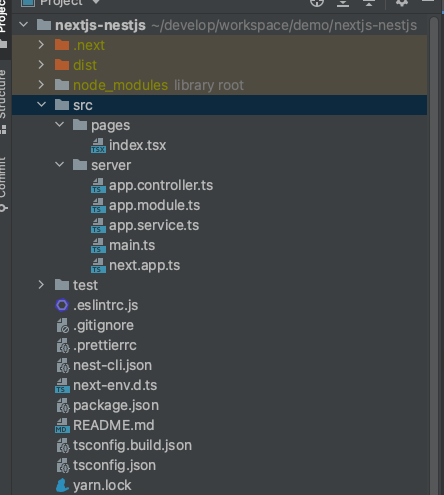This screenshot has height=495, width=444.
Task: Click the JSON icon of nest-cli.json
Action: tap(63, 365)
